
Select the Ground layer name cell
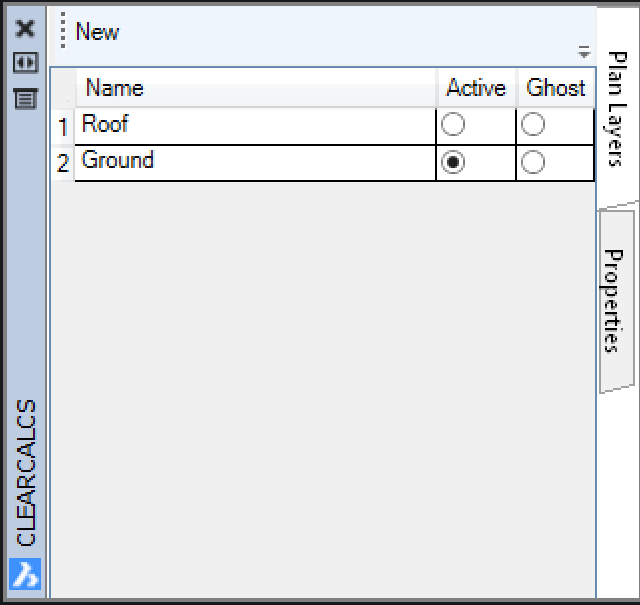point(255,162)
